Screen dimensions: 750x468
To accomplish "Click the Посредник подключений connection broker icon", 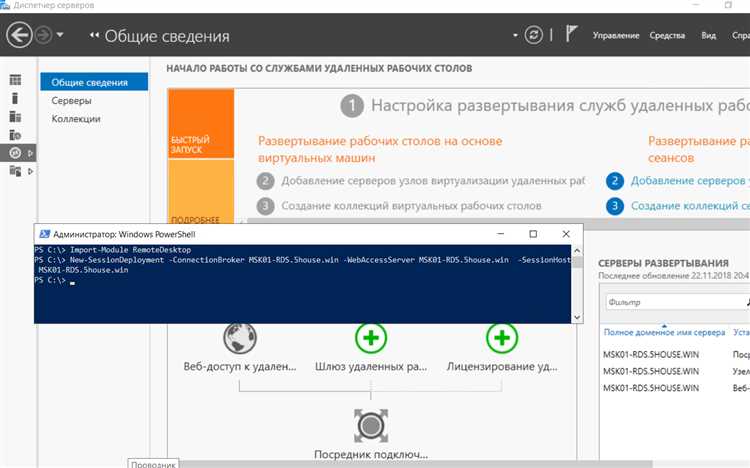I will 371,425.
